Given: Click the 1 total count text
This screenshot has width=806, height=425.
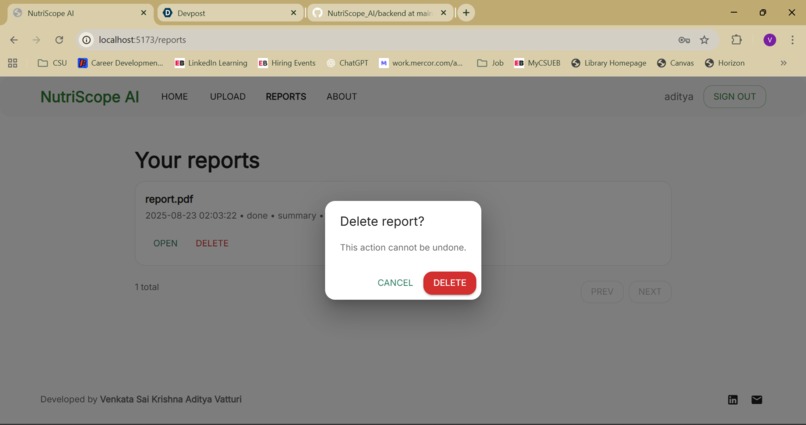Looking at the screenshot, I should 147,287.
